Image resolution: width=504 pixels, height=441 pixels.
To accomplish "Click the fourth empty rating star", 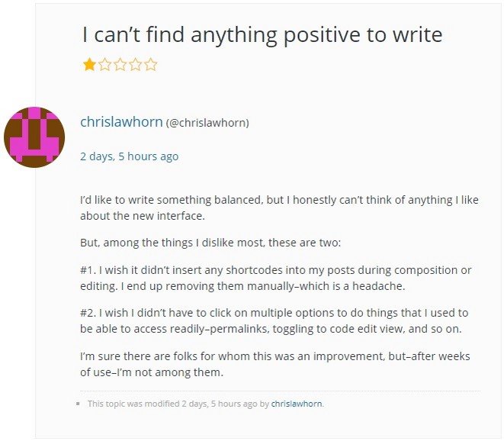I will 136,64.
